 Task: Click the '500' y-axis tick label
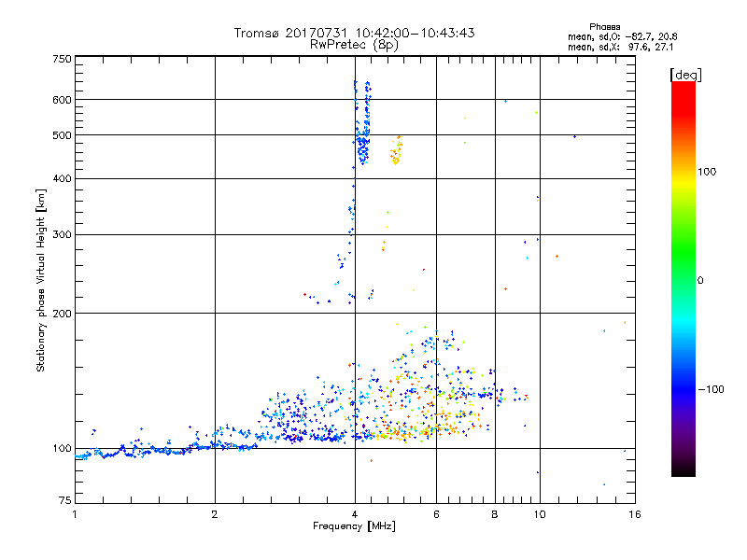pyautogui.click(x=62, y=135)
